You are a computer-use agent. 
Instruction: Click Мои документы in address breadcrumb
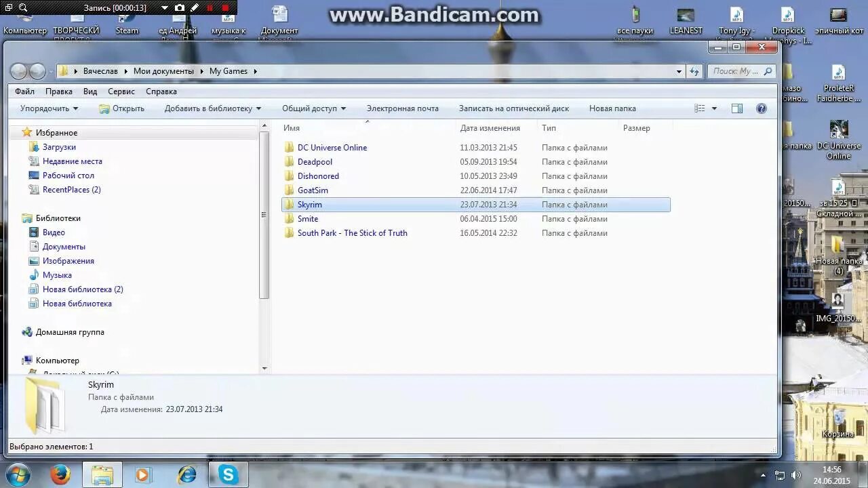163,71
